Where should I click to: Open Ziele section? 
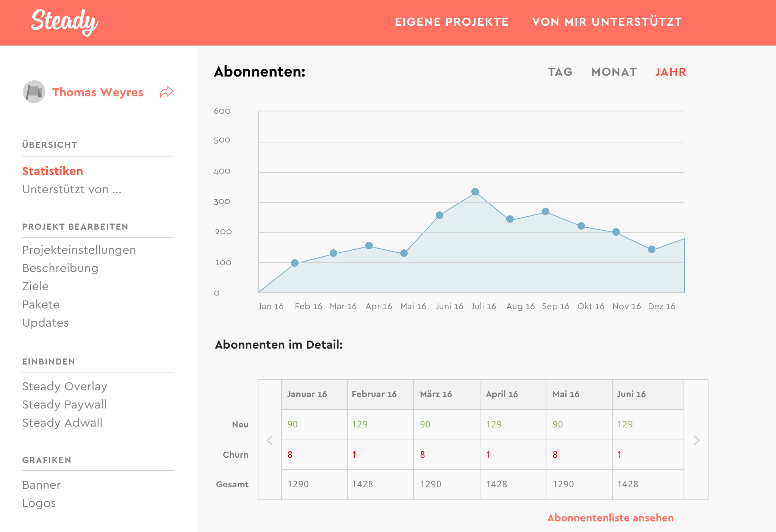pyautogui.click(x=35, y=286)
